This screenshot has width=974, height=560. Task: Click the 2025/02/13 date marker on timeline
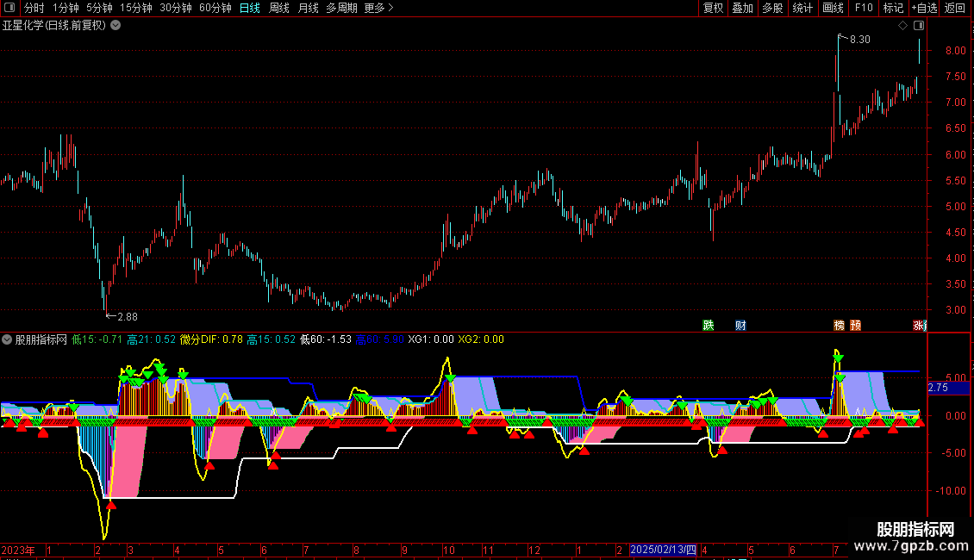tap(664, 550)
